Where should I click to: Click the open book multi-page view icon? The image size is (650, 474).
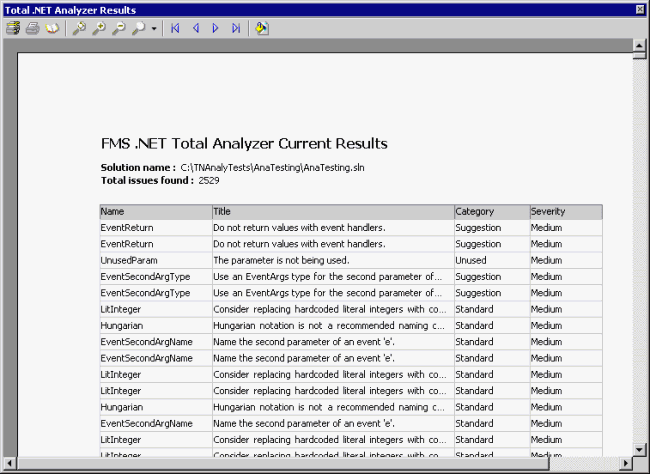click(x=52, y=28)
